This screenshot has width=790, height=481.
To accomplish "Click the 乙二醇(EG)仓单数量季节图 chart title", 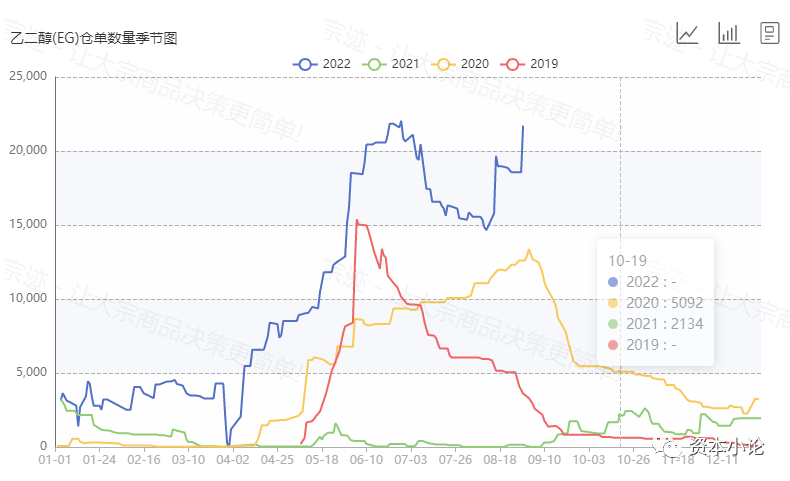I will pyautogui.click(x=93, y=39).
